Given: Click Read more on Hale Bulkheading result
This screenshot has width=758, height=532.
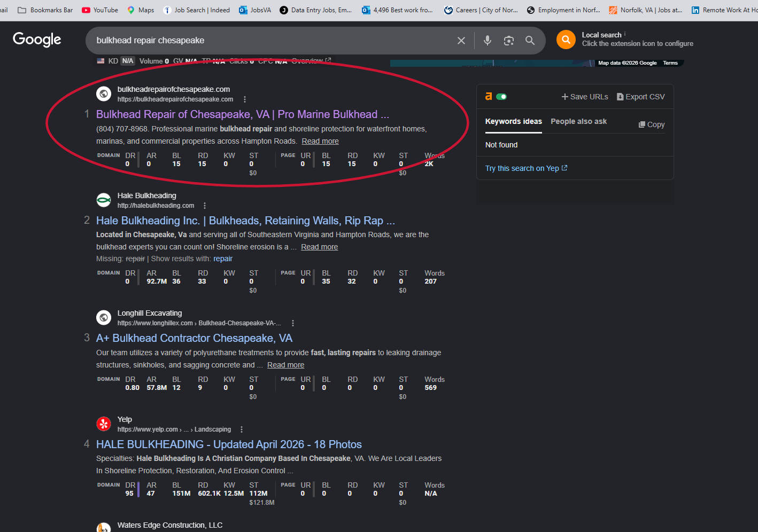Looking at the screenshot, I should tap(320, 247).
